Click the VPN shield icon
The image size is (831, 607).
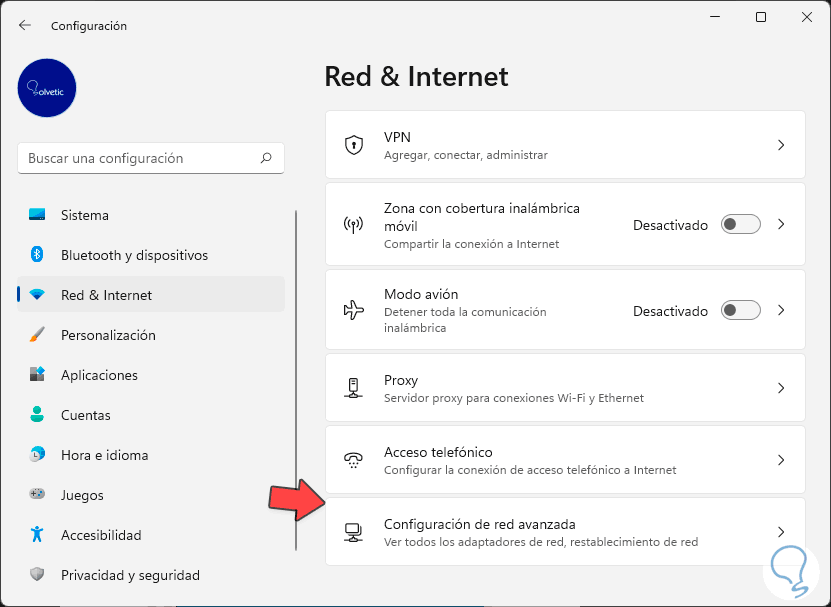(x=353, y=145)
